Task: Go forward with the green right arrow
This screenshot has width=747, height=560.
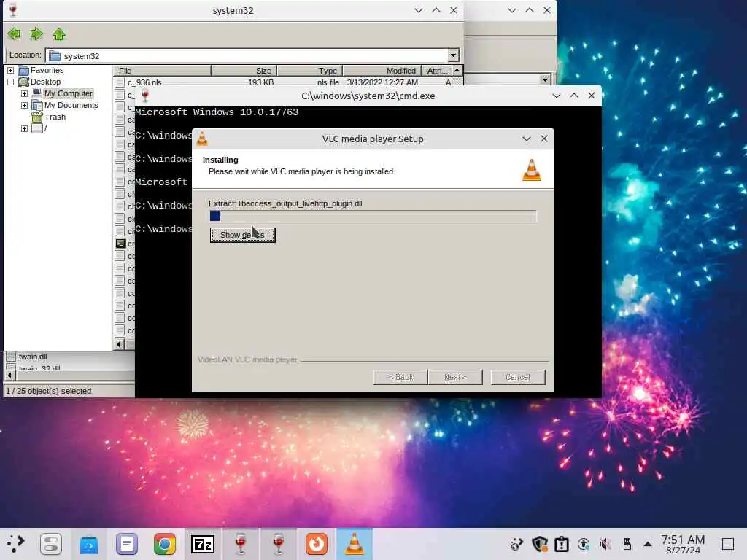Action: click(36, 34)
